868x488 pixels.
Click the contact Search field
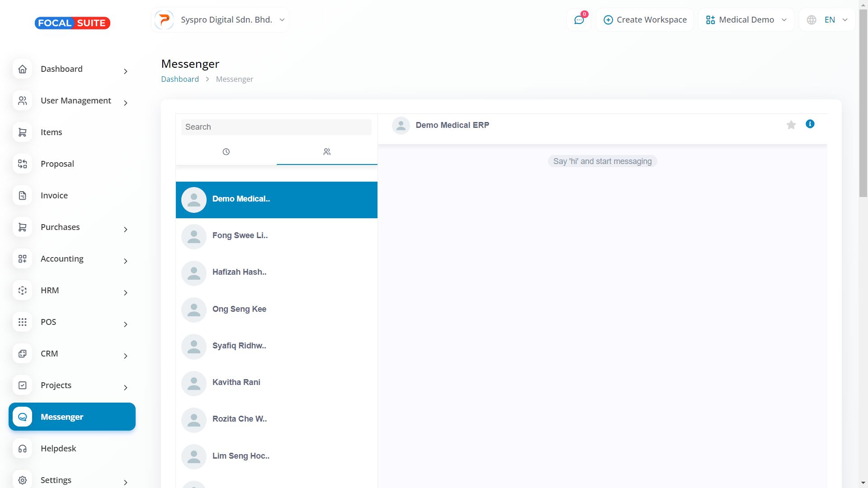pos(276,127)
